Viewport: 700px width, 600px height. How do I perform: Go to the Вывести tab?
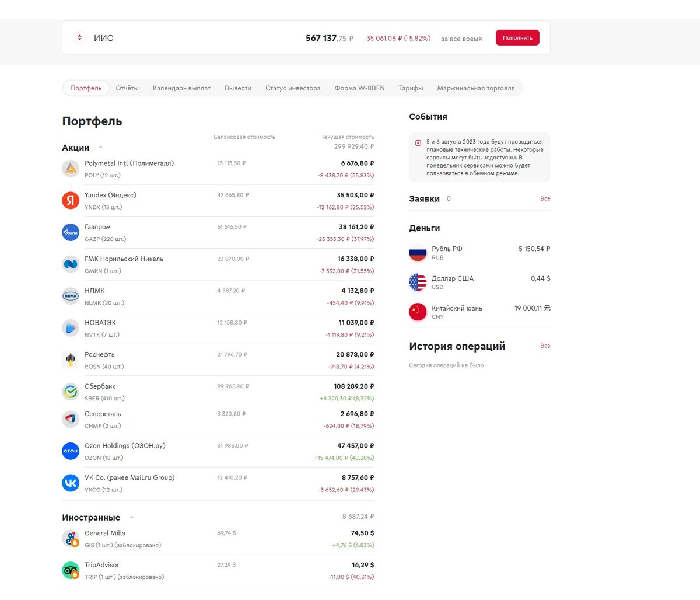click(238, 88)
